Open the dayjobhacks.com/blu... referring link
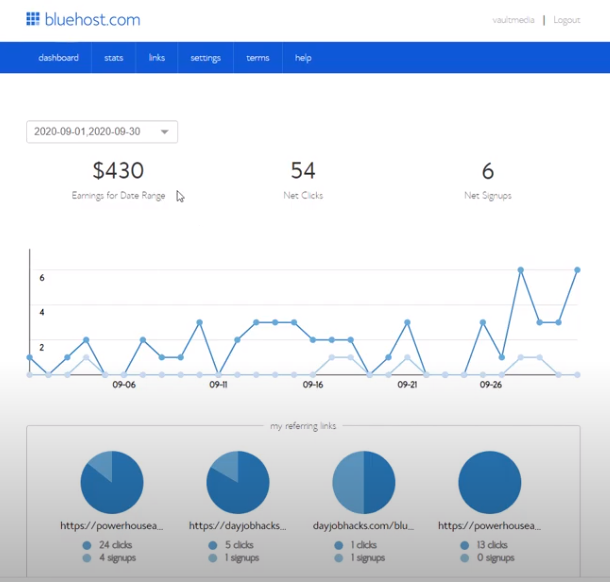Image resolution: width=610 pixels, height=582 pixels. (363, 526)
